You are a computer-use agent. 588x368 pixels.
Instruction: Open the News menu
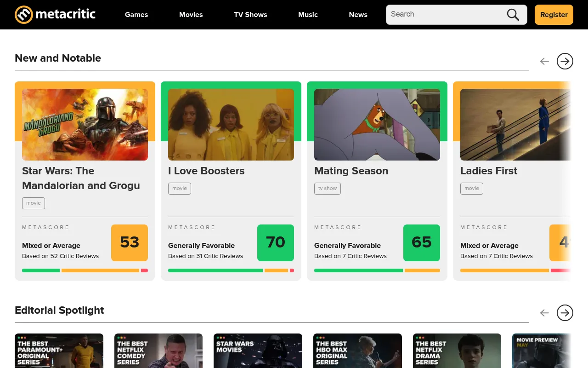click(x=358, y=15)
